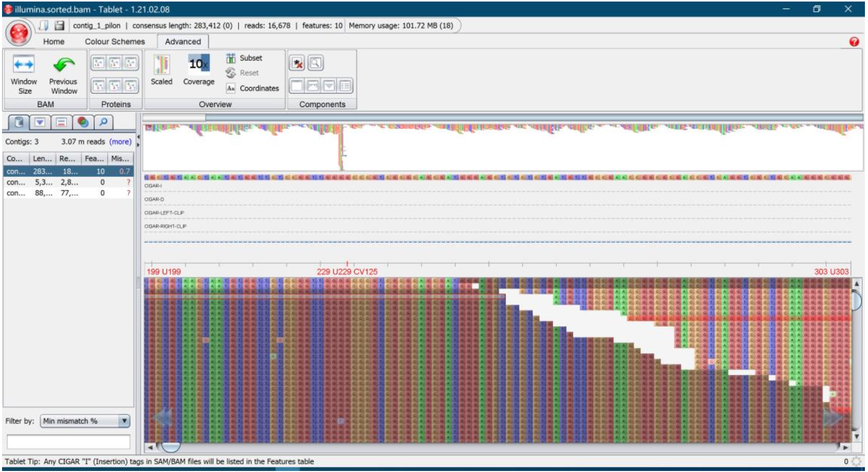Toggle second reverse protein translation track

tap(115, 85)
